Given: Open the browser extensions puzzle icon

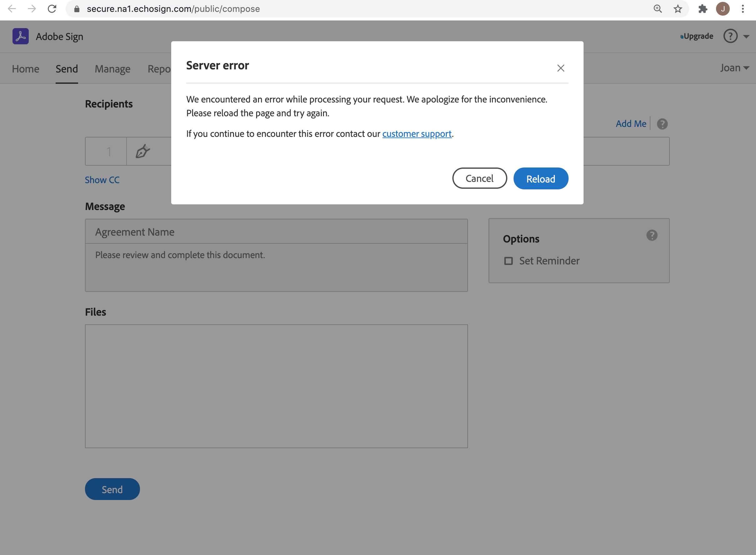Looking at the screenshot, I should (x=702, y=9).
